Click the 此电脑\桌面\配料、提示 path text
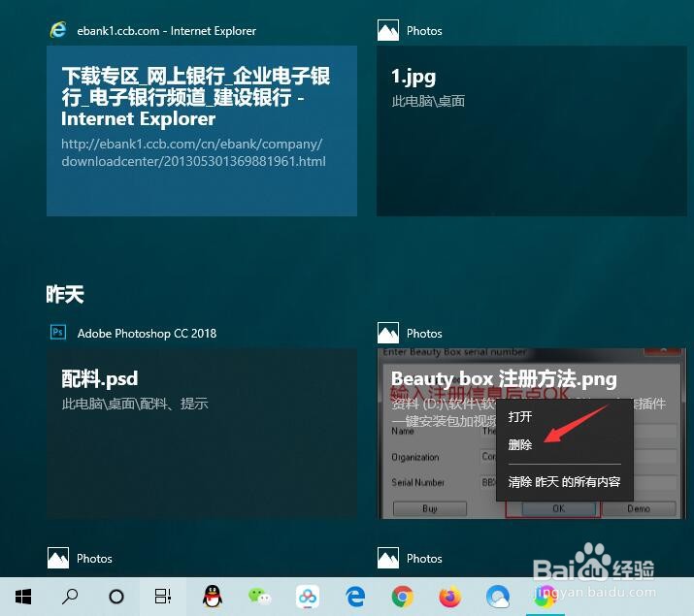This screenshot has width=694, height=616. coord(135,404)
